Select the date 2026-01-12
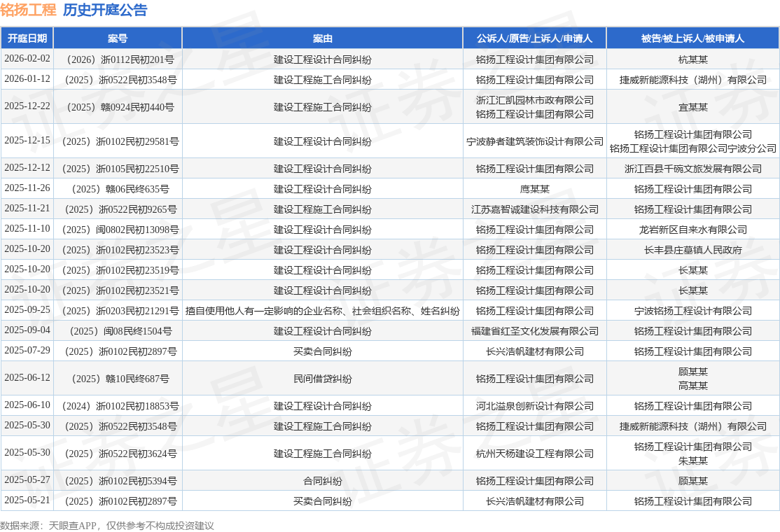This screenshot has height=532, width=780. (27, 79)
